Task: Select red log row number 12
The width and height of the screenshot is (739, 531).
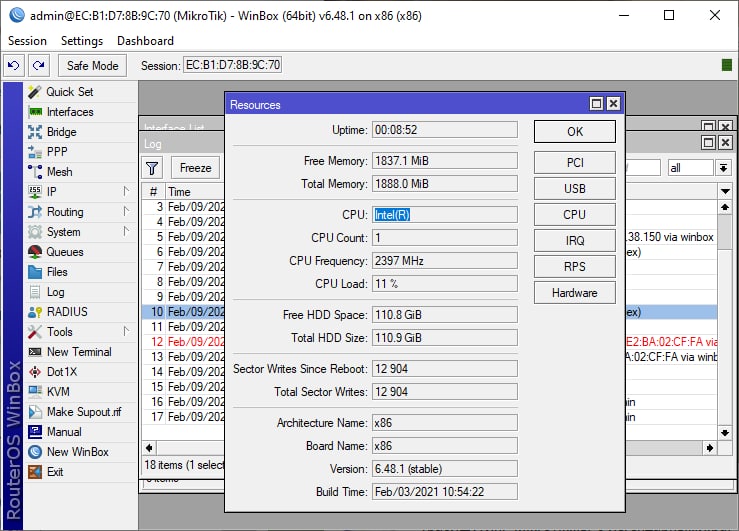Action: [184, 342]
